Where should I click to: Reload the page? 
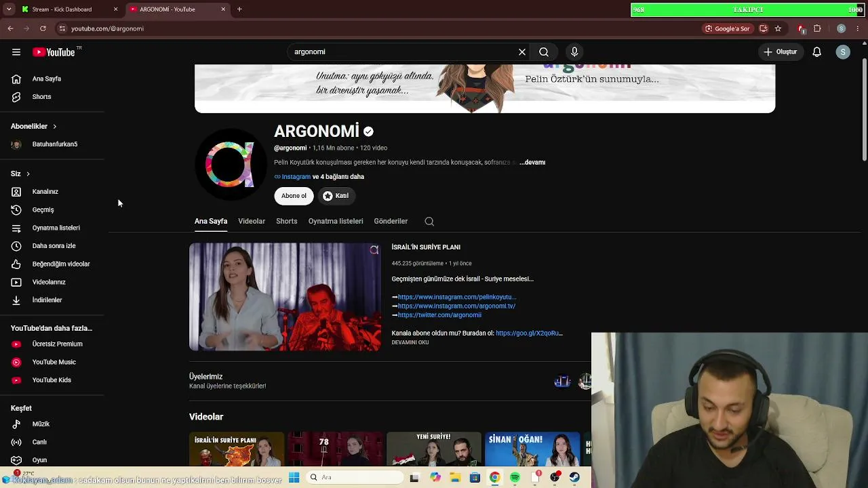tap(43, 28)
